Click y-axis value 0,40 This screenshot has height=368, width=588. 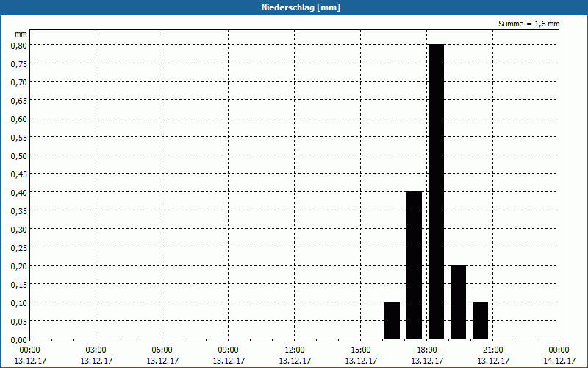click(x=19, y=193)
